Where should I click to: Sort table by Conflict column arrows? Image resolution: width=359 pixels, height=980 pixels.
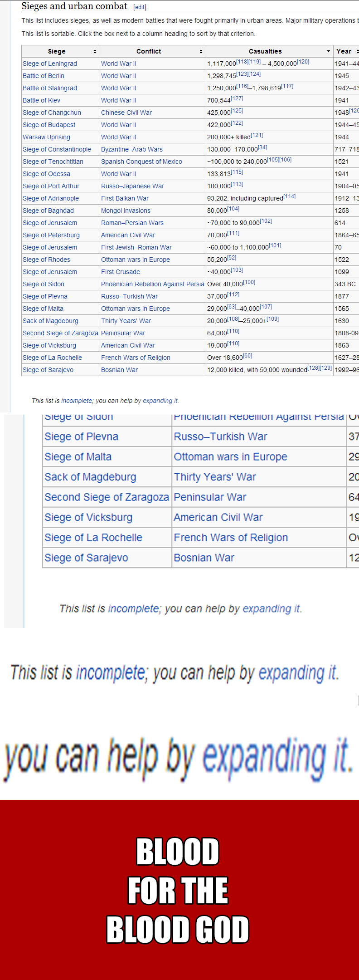click(x=201, y=52)
